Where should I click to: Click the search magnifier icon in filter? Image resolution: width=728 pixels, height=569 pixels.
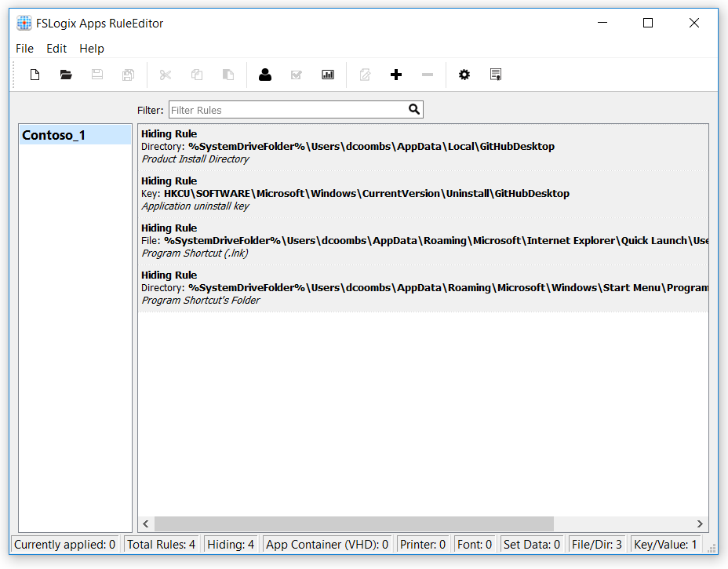pyautogui.click(x=414, y=109)
